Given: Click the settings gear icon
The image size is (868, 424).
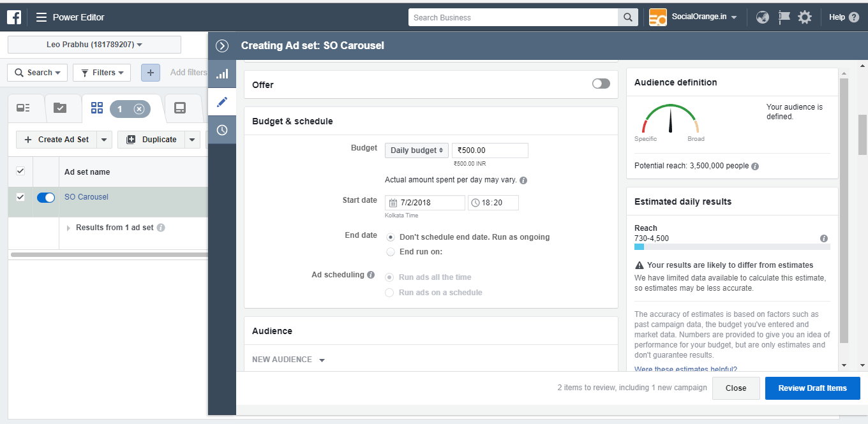Looking at the screenshot, I should click(805, 17).
